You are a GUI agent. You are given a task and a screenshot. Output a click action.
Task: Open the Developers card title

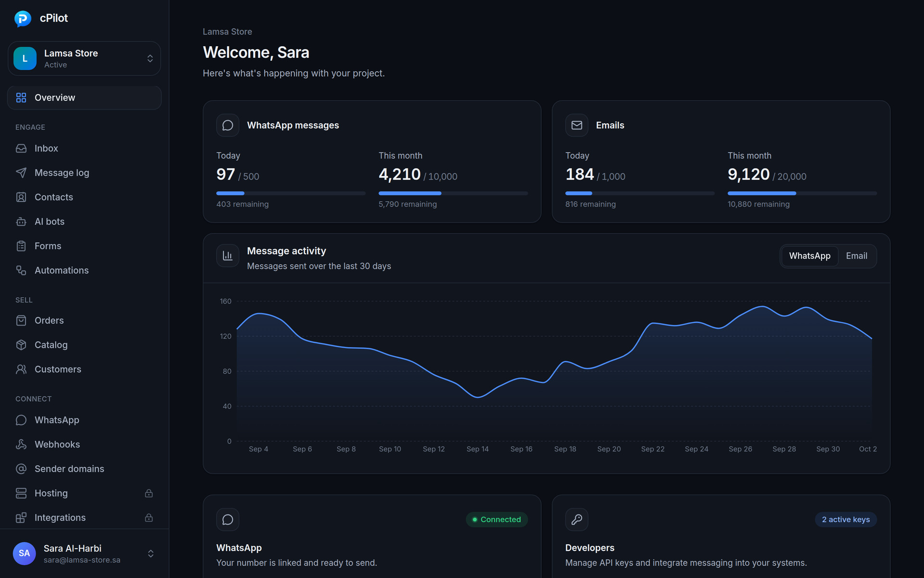590,548
